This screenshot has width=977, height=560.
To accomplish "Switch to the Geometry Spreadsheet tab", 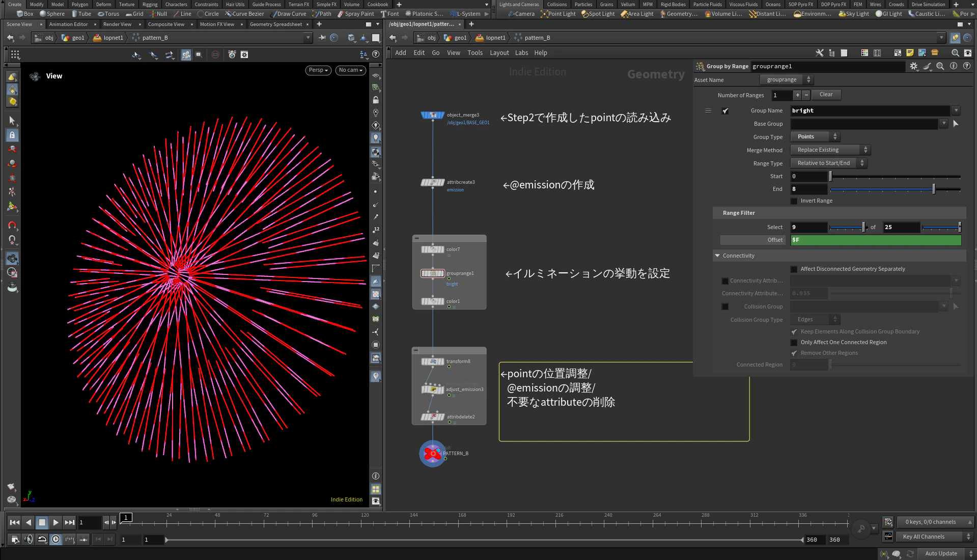I will [x=275, y=24].
